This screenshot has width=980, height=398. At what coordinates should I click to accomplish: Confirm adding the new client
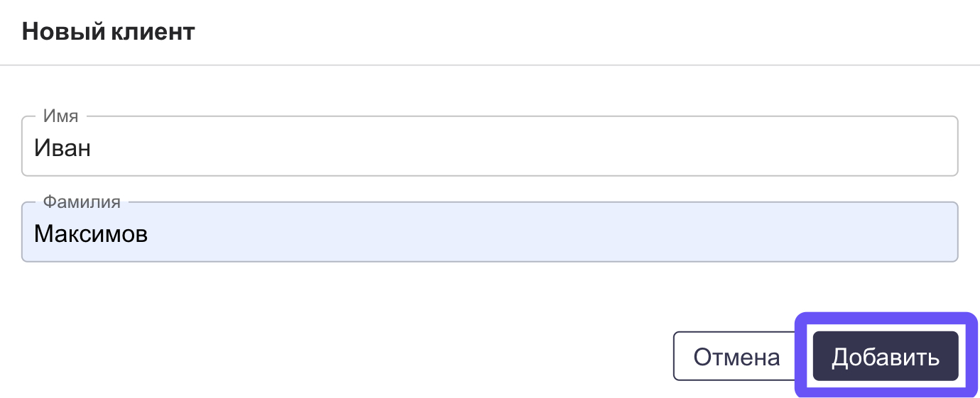click(885, 357)
